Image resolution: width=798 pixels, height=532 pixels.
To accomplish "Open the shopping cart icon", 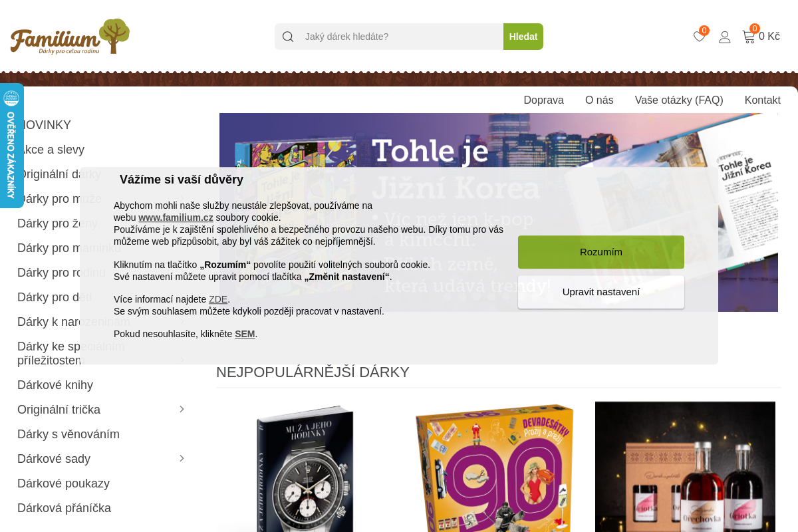I will coord(749,37).
